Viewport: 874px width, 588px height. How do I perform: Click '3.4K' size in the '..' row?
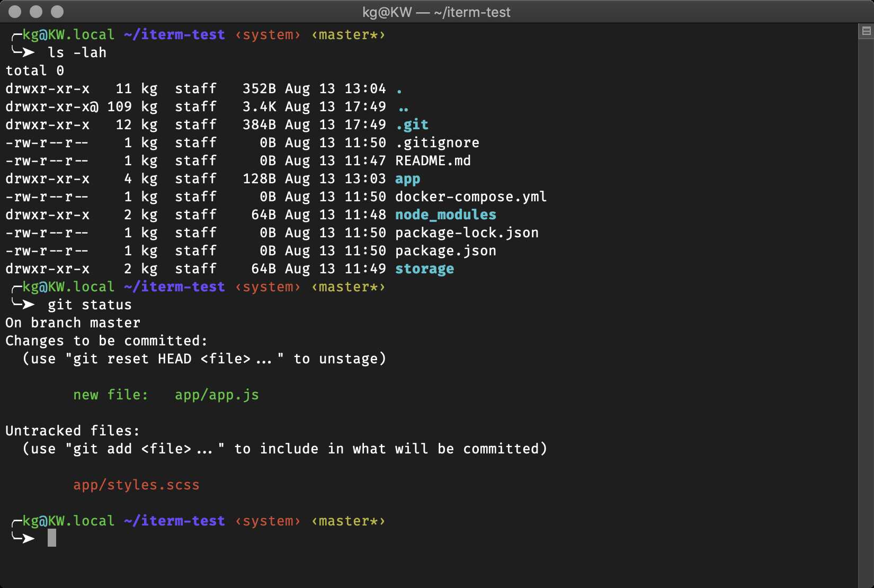tap(260, 106)
